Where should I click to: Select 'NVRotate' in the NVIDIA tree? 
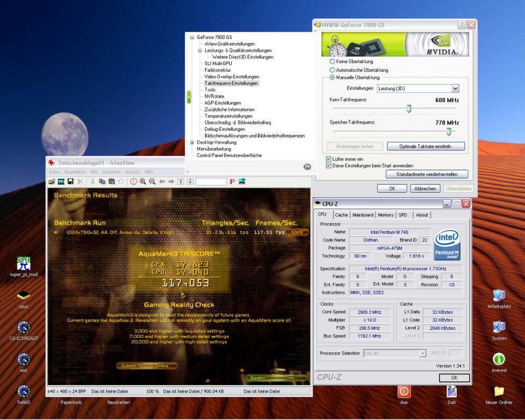214,96
